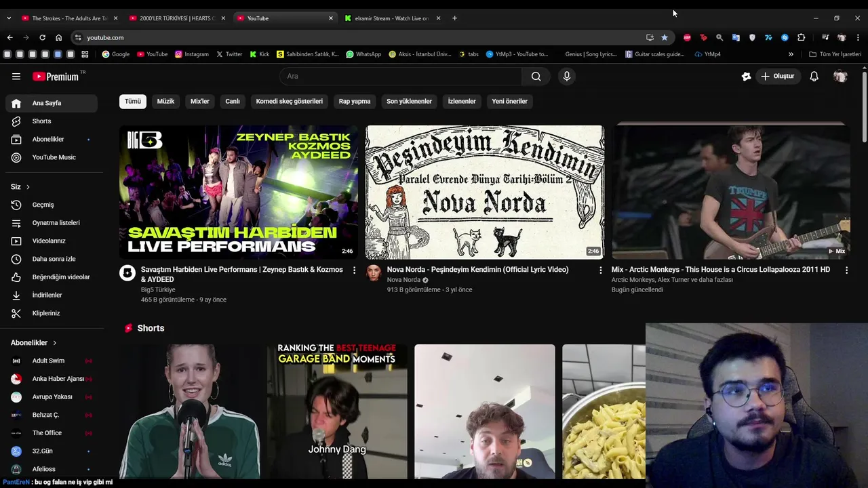The height and width of the screenshot is (488, 868).
Task: Open the hamburger guide menu
Action: (x=16, y=77)
